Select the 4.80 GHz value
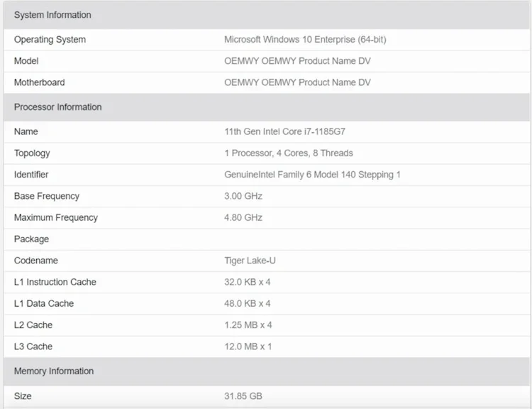Image resolution: width=532 pixels, height=409 pixels. point(243,217)
